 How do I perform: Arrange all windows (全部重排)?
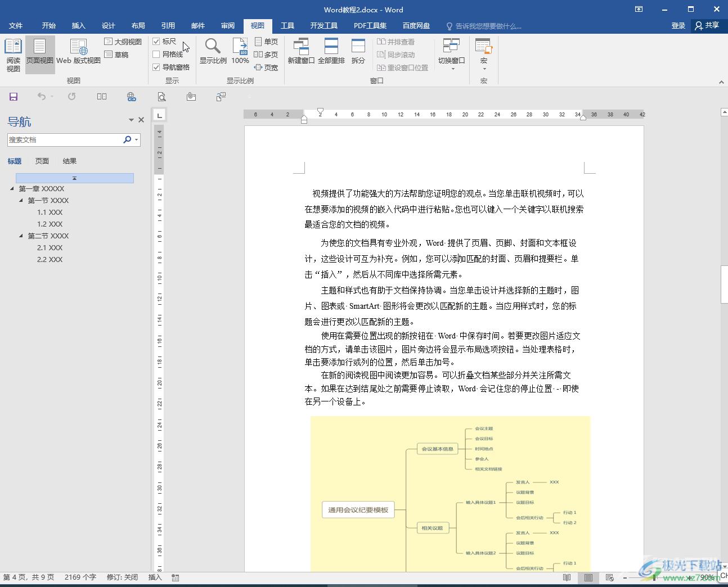tap(331, 51)
